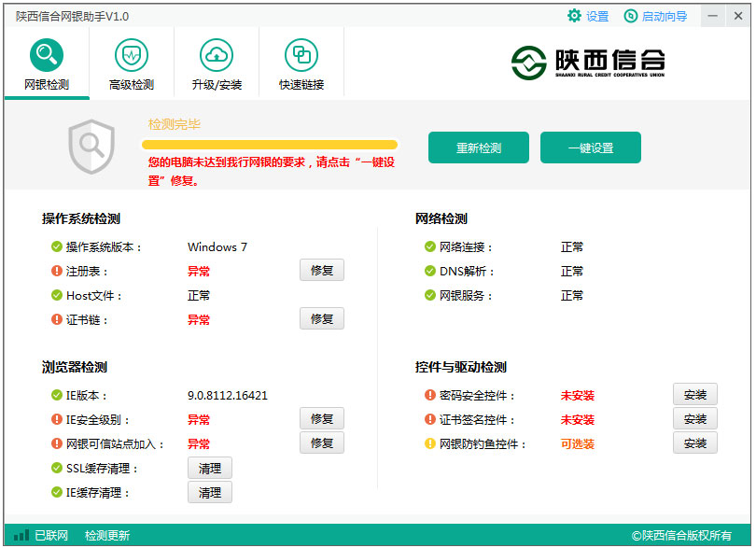Repair the 证书链 with 修复 button
Viewport: 756px width, 548px height.
click(322, 319)
